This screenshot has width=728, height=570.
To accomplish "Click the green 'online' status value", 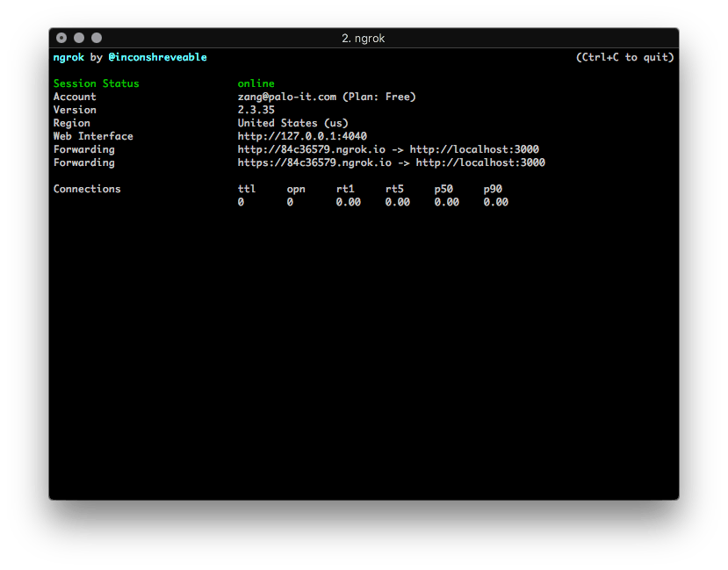I will (x=256, y=83).
